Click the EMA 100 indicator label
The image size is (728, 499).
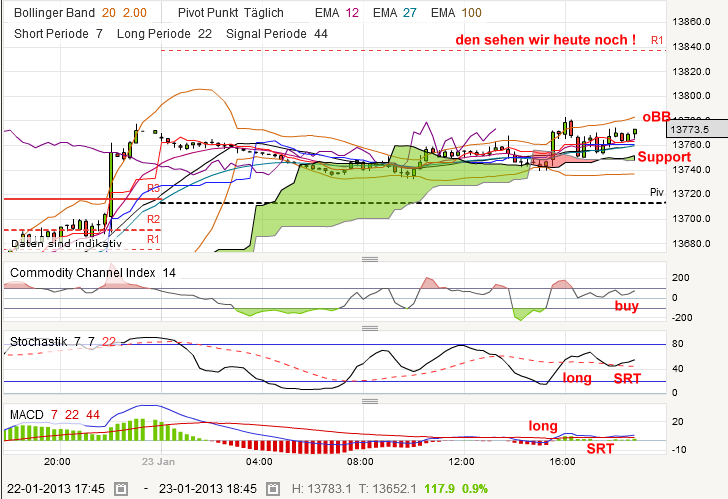pos(456,13)
